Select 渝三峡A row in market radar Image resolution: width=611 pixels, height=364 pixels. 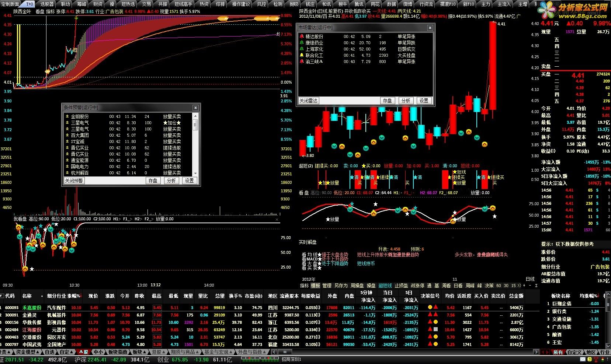click(x=364, y=62)
